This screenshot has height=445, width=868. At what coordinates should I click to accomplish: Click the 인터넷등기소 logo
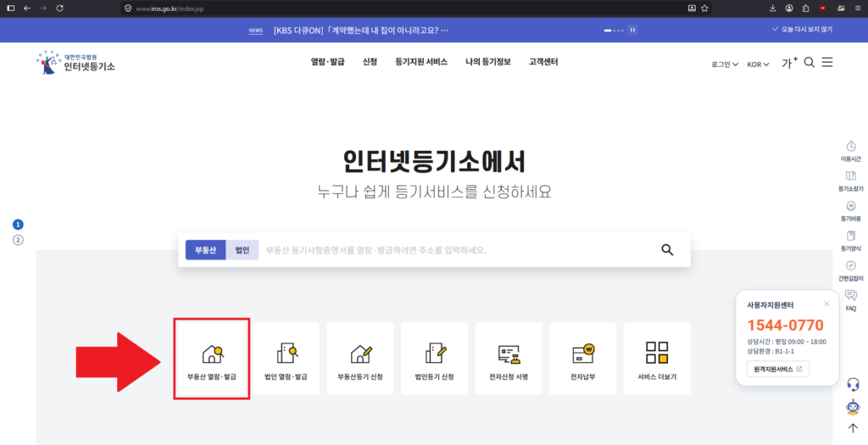click(75, 63)
